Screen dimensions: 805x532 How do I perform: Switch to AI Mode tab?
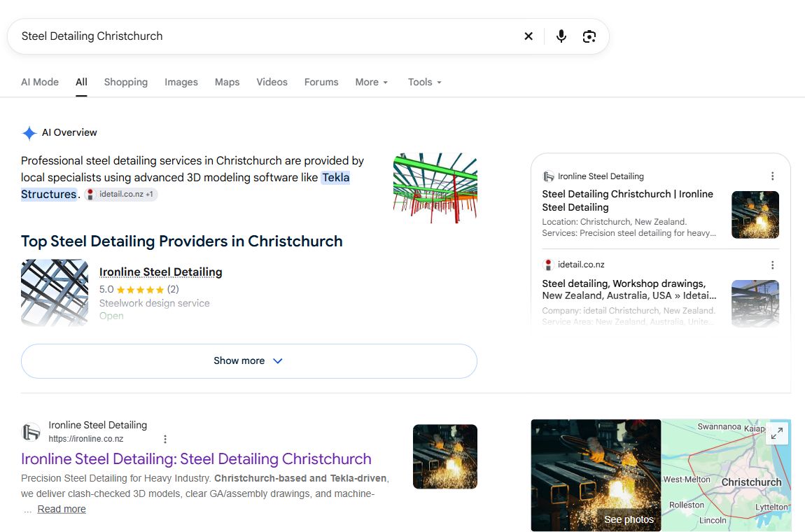(39, 82)
